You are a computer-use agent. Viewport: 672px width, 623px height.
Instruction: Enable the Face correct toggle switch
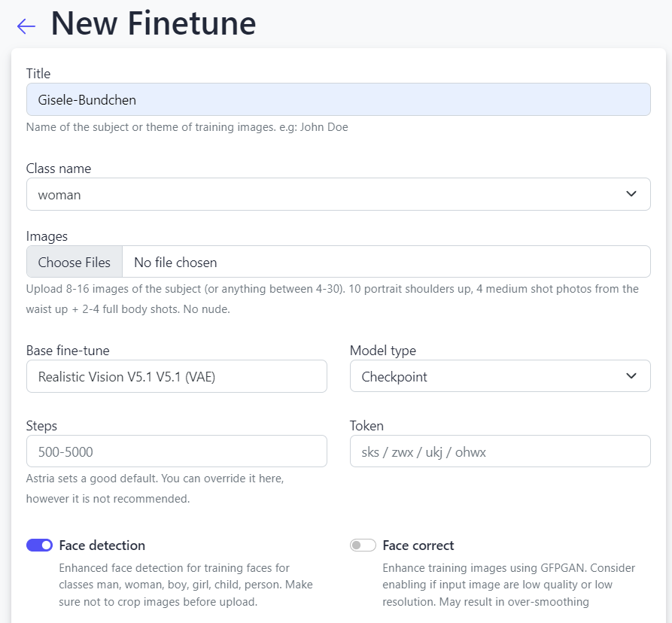[x=363, y=546]
